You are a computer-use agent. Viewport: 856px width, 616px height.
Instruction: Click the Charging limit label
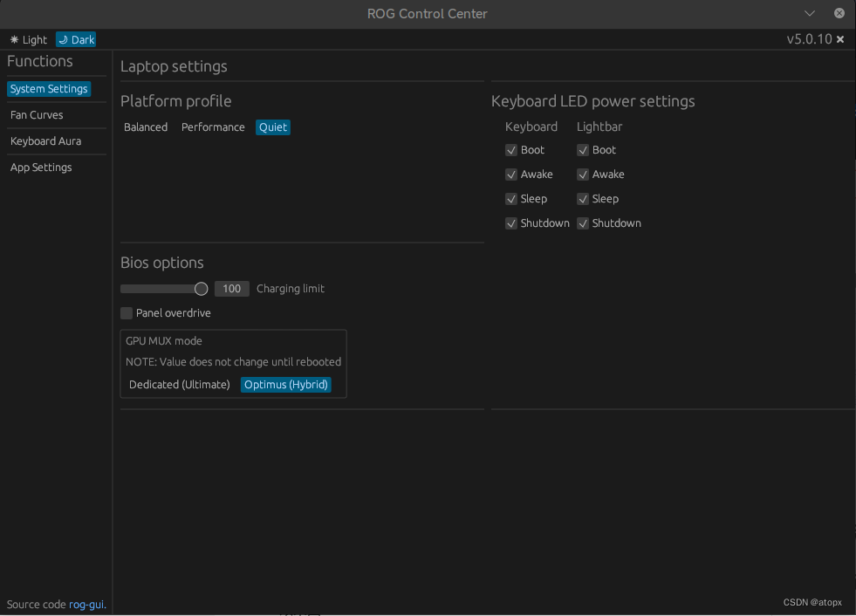tap(291, 289)
